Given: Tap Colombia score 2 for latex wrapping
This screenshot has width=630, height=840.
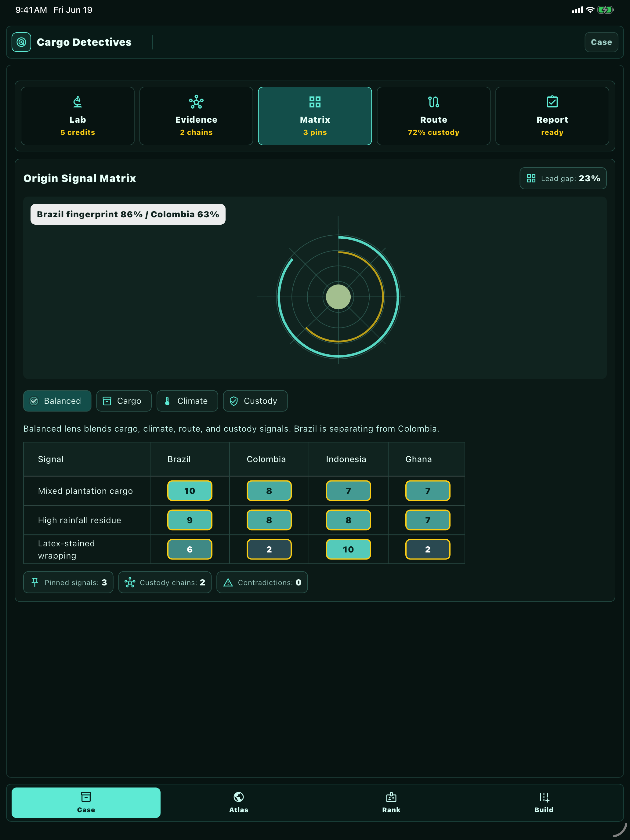Looking at the screenshot, I should coord(269,549).
